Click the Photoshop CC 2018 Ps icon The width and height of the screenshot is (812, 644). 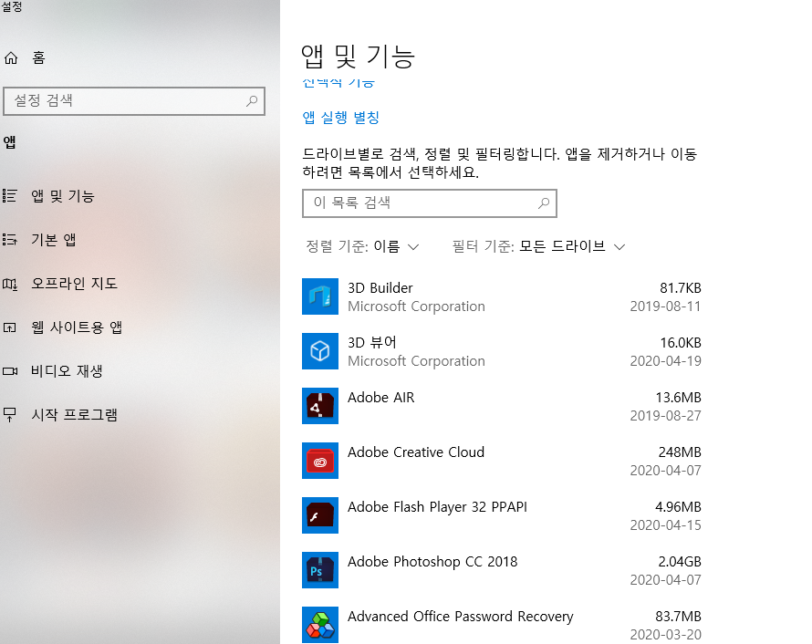320,570
